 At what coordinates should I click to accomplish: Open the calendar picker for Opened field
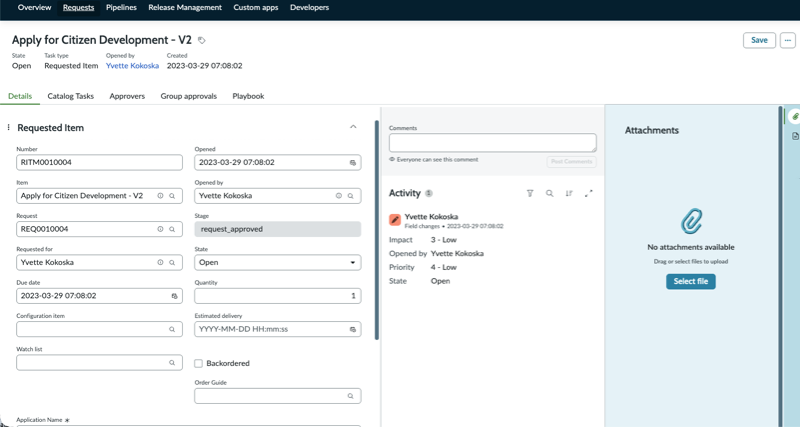click(x=353, y=163)
